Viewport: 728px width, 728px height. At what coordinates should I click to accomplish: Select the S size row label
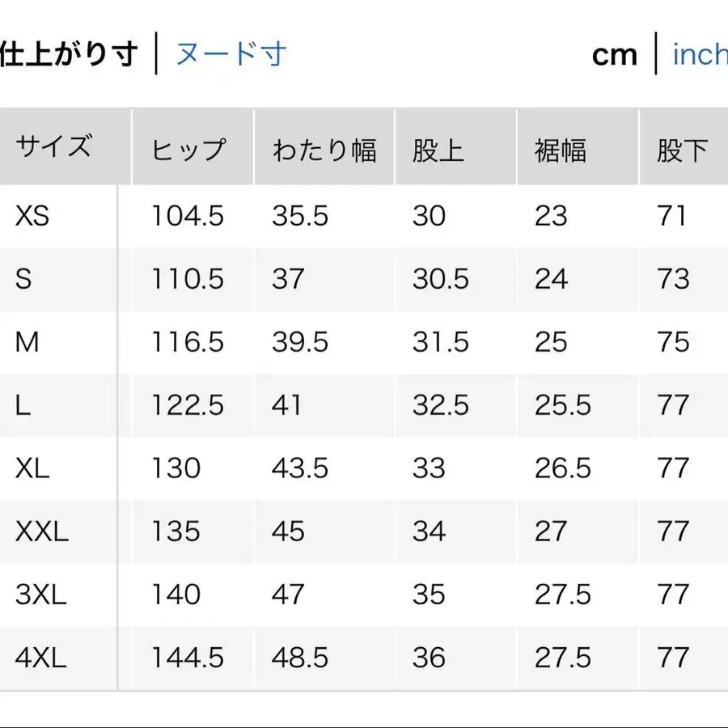(23, 279)
